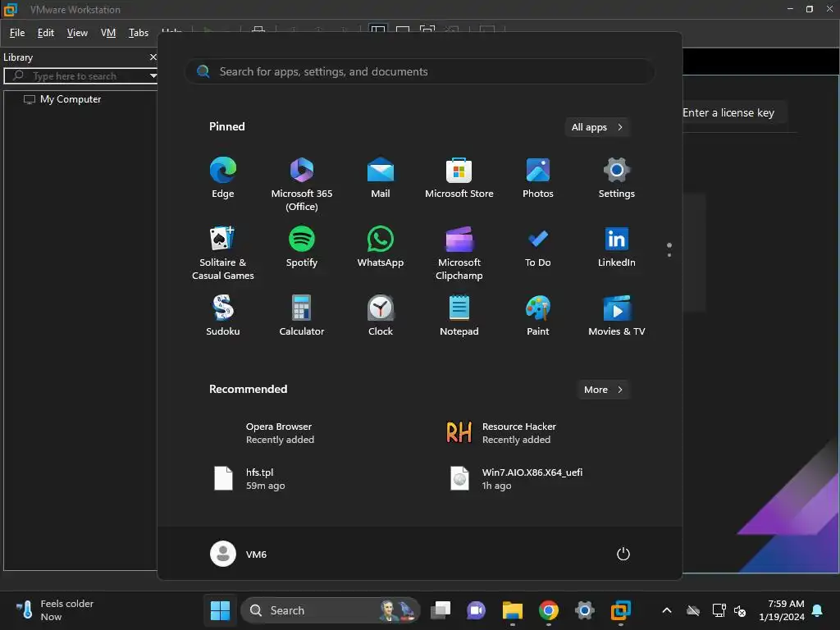The image size is (840, 630).
Task: Open the 7:59 AM clock and date
Action: (782, 610)
